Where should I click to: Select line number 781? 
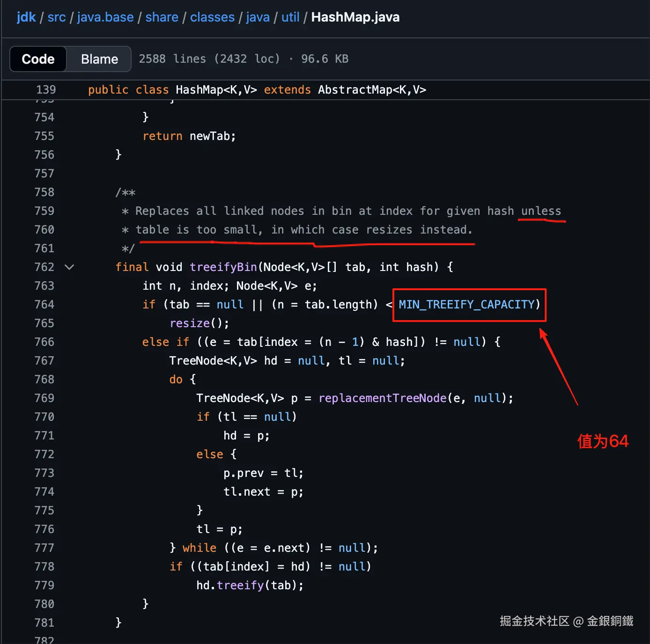(x=44, y=623)
